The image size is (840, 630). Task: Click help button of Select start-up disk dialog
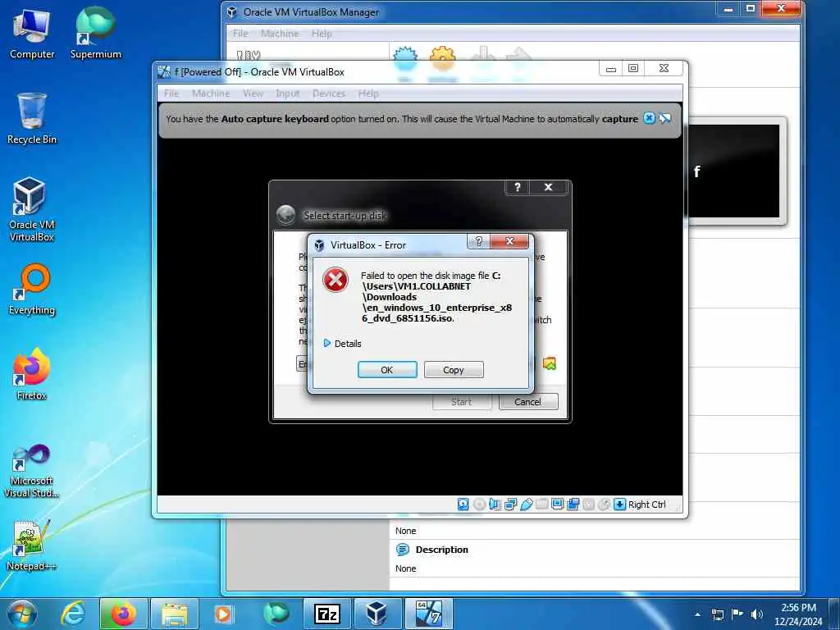[x=517, y=187]
